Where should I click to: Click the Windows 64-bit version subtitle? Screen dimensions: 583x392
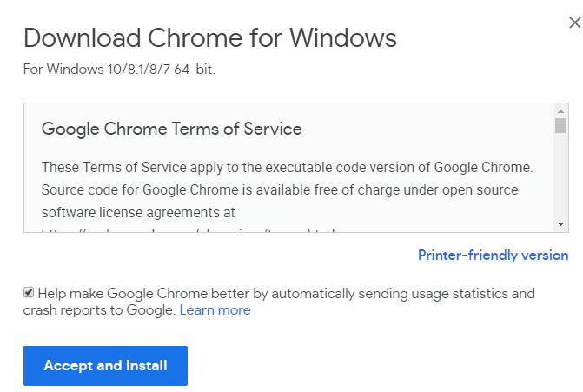tap(119, 69)
